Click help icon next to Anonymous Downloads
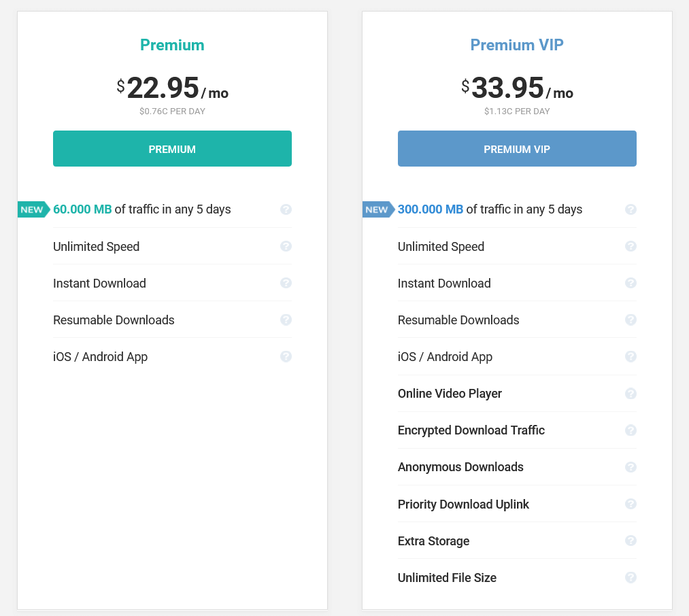This screenshot has height=616, width=689. point(631,466)
